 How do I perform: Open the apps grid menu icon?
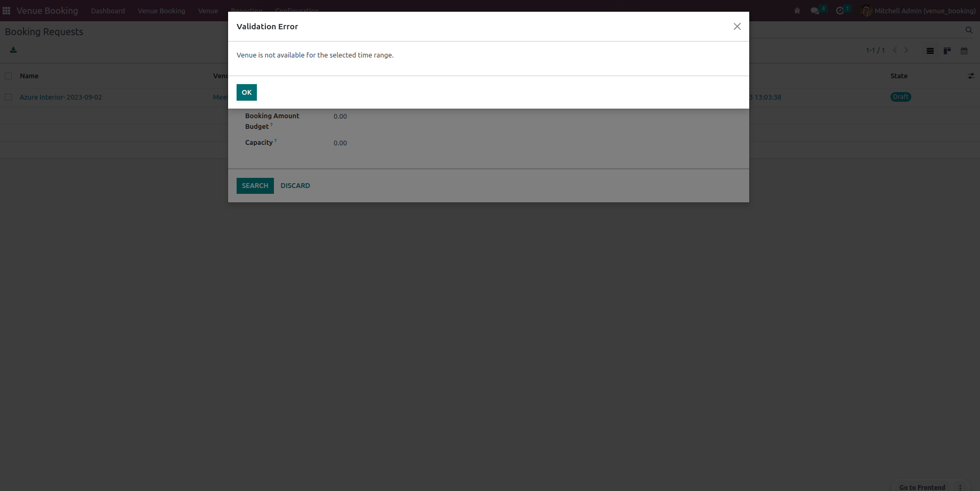click(6, 11)
